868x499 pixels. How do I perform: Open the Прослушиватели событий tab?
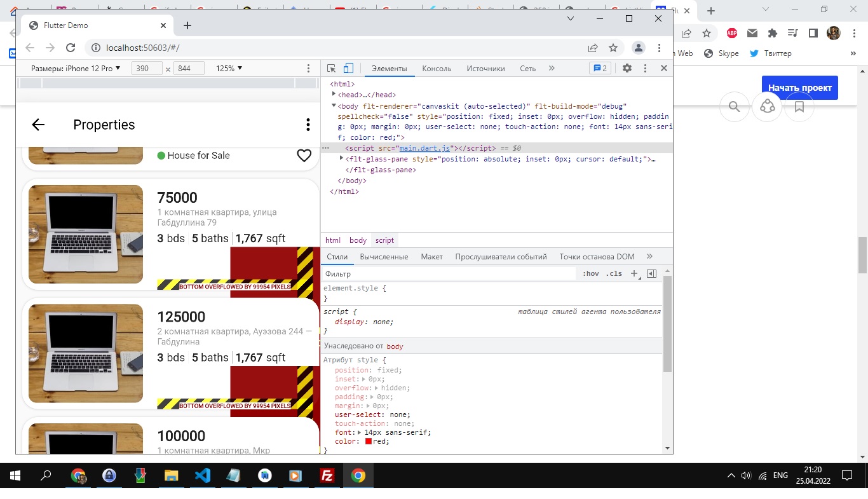click(501, 257)
